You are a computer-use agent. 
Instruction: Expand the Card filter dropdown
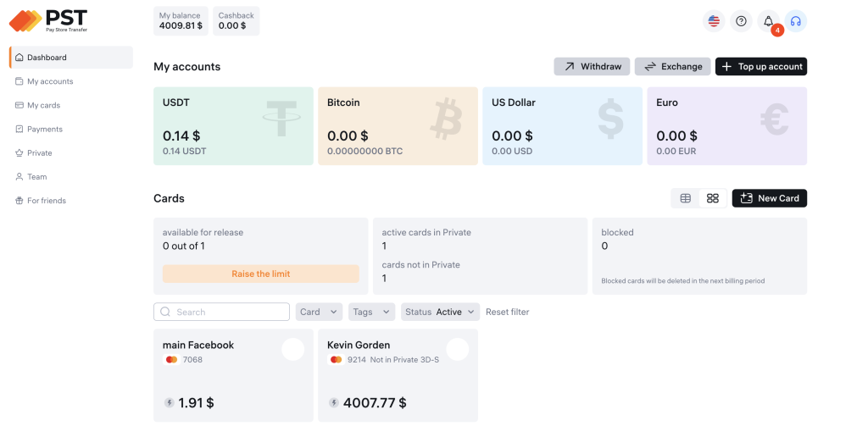coord(319,312)
